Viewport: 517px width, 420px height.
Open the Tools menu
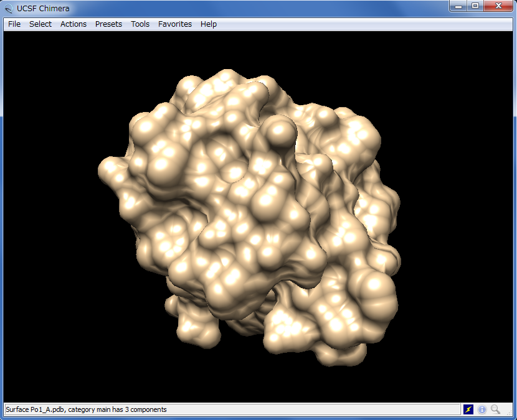(x=140, y=24)
